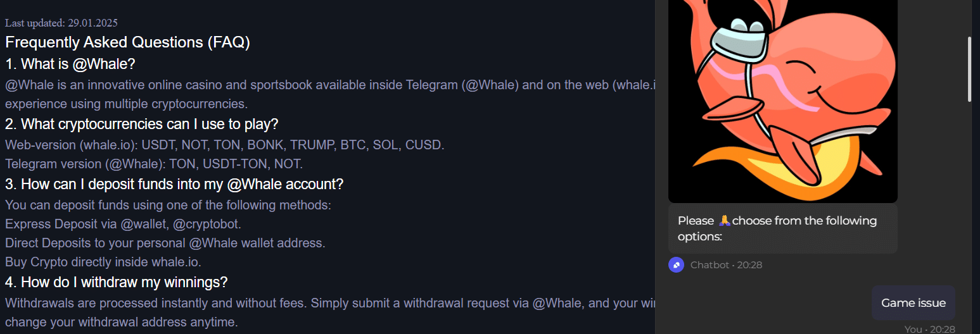
Task: Click the praying hands emoji in message
Action: [x=725, y=221]
